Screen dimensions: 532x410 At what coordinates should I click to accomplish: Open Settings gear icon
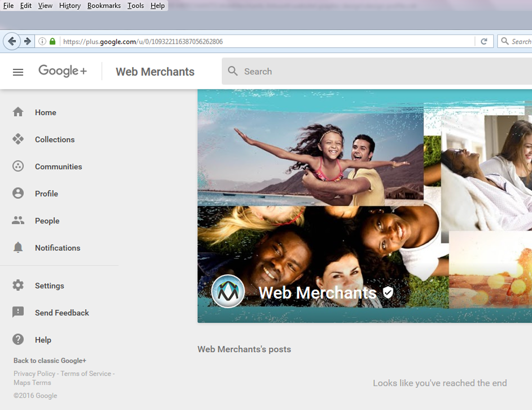point(18,285)
